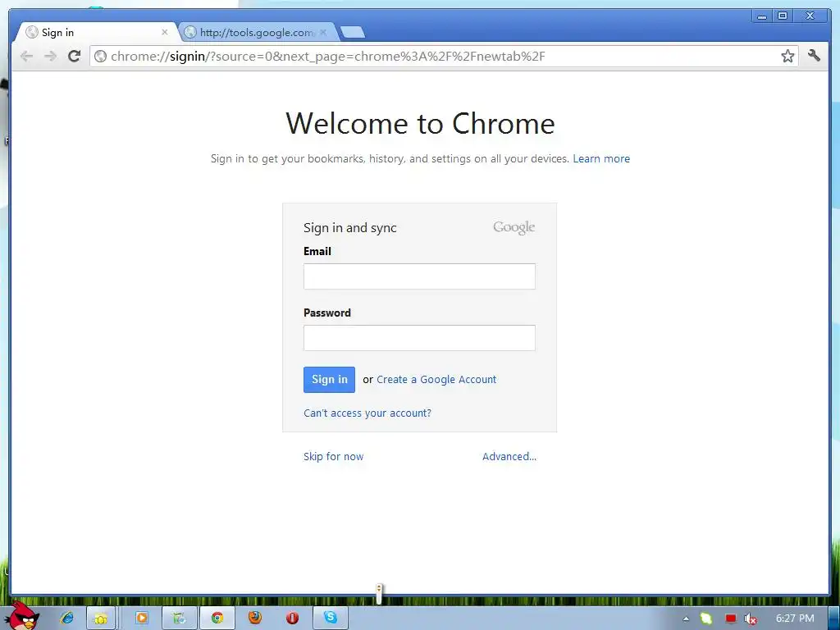The height and width of the screenshot is (630, 840).
Task: Close the tools.google.com tab
Action: coord(323,32)
